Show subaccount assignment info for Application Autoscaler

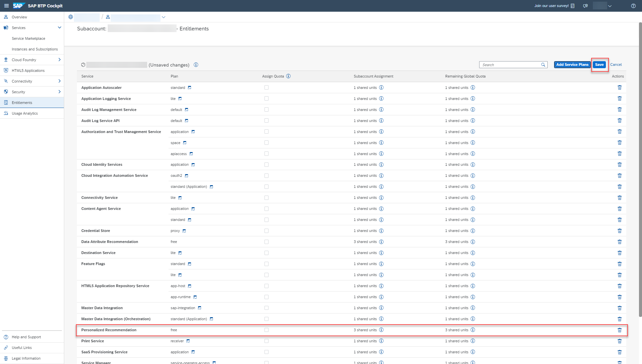(x=381, y=88)
